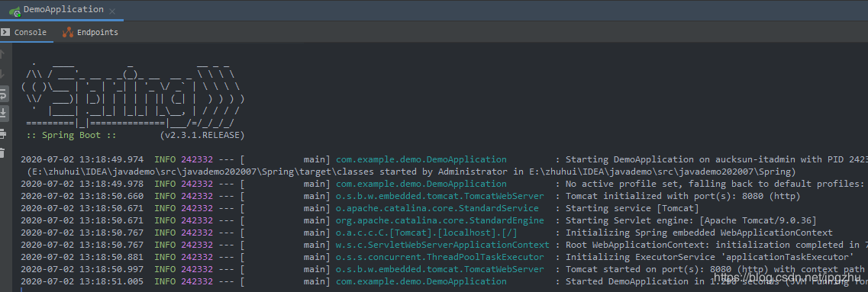Click 'o.a.c.c.C.[Tomcat].[localhost].[/]' logger name

click(x=427, y=233)
